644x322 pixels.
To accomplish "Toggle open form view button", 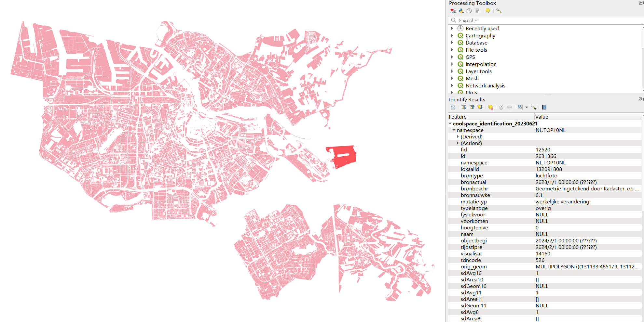I will 453,107.
